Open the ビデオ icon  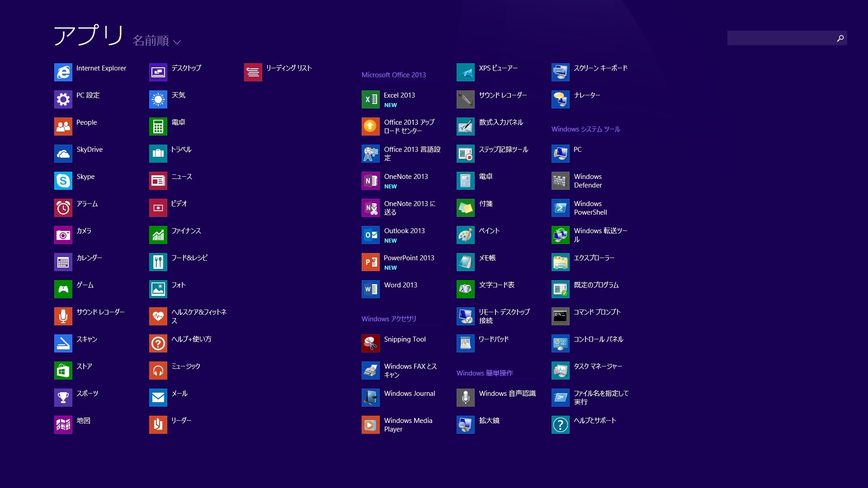(x=158, y=208)
